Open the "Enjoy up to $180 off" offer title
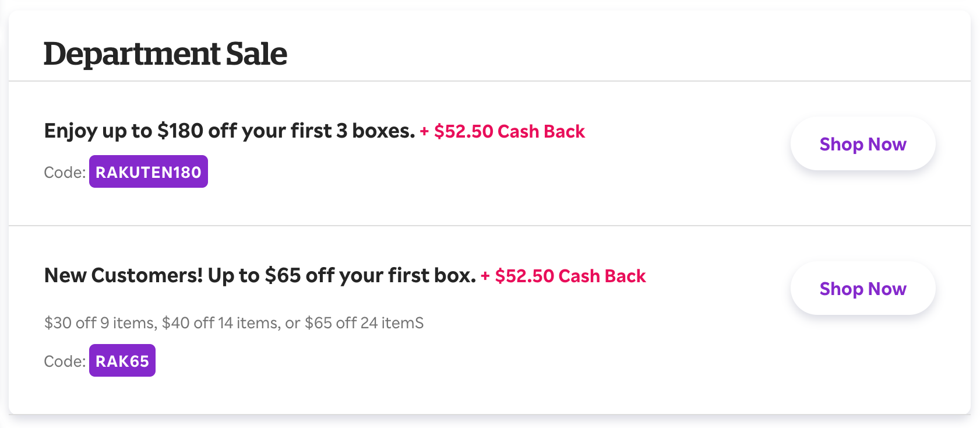980x428 pixels. click(229, 131)
